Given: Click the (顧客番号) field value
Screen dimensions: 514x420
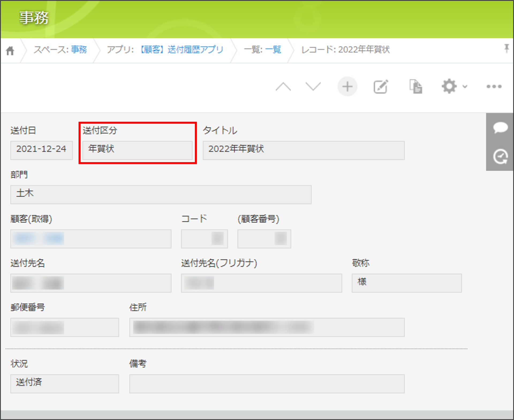Looking at the screenshot, I should point(264,239).
